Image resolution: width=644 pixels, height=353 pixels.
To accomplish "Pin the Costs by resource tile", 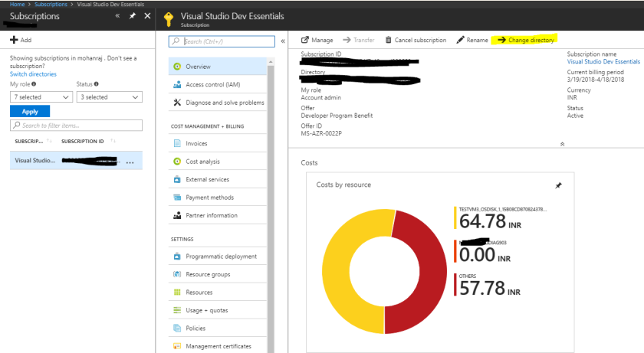I will tap(559, 186).
